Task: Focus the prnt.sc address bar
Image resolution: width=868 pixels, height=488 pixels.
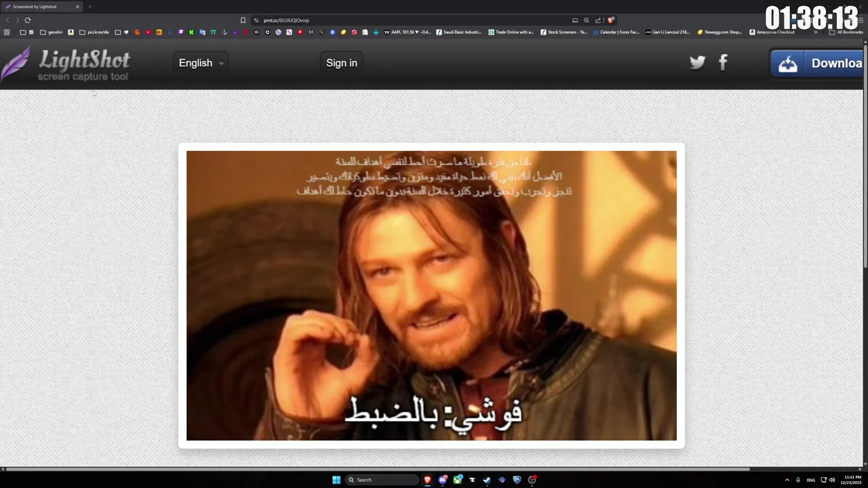Action: [414, 20]
